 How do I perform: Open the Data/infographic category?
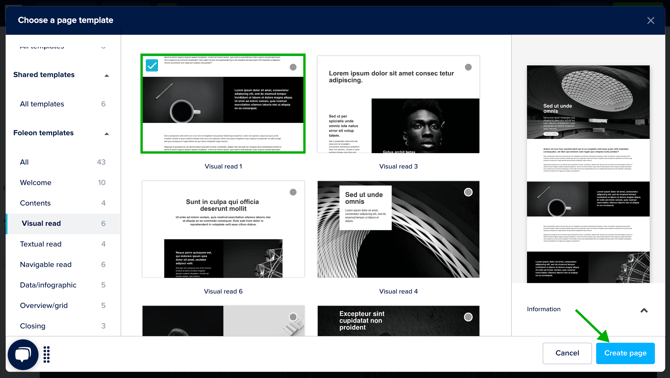click(x=63, y=285)
